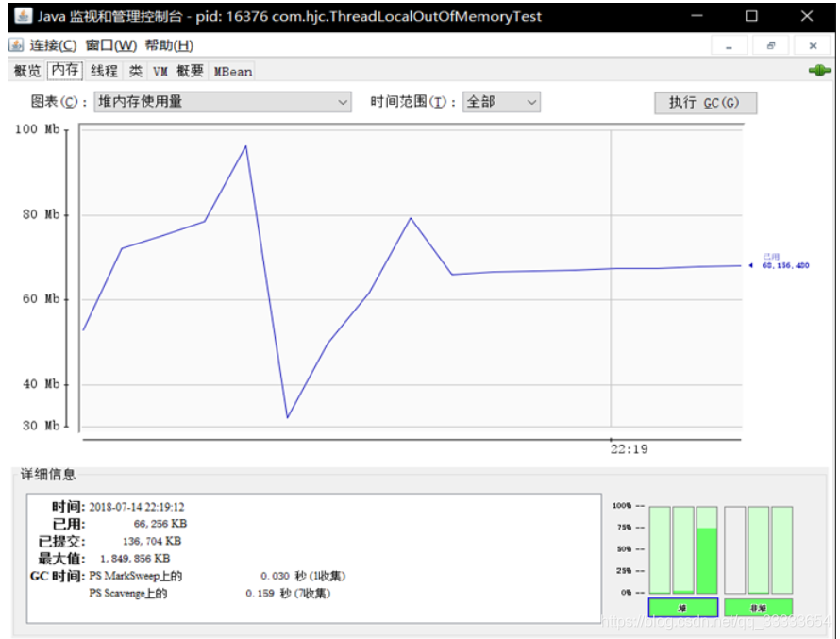
Task: Click the Java icon beside the 连接 menu
Action: click(x=16, y=45)
